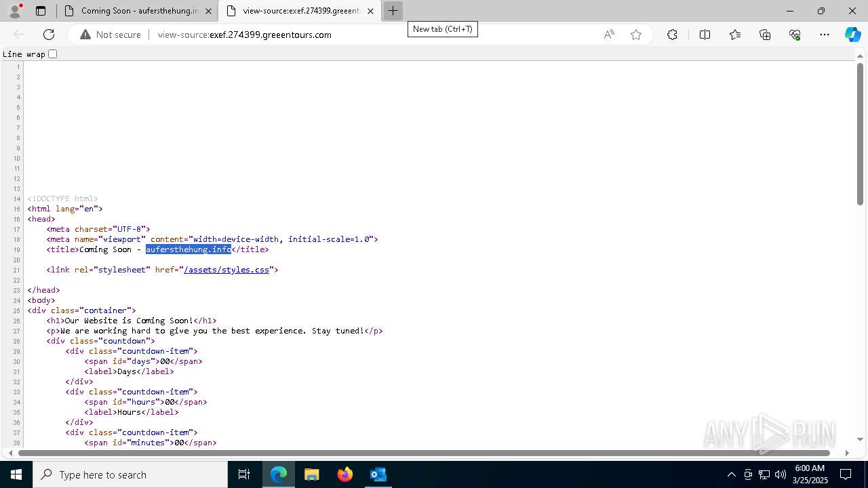Open the clock showing 6:00 AM
The height and width of the screenshot is (488, 868).
[810, 474]
